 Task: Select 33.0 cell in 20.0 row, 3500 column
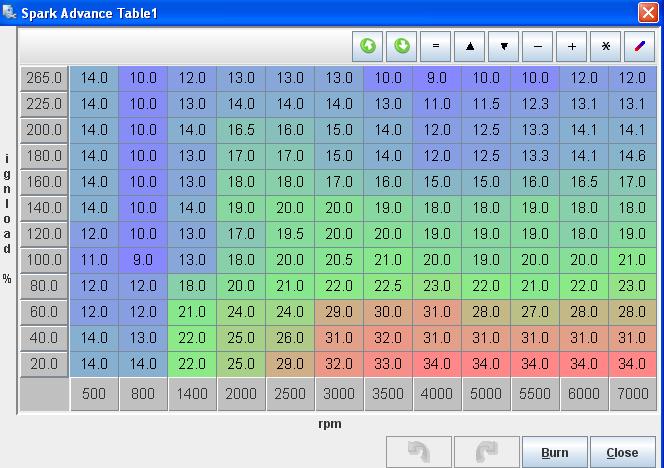pos(388,364)
